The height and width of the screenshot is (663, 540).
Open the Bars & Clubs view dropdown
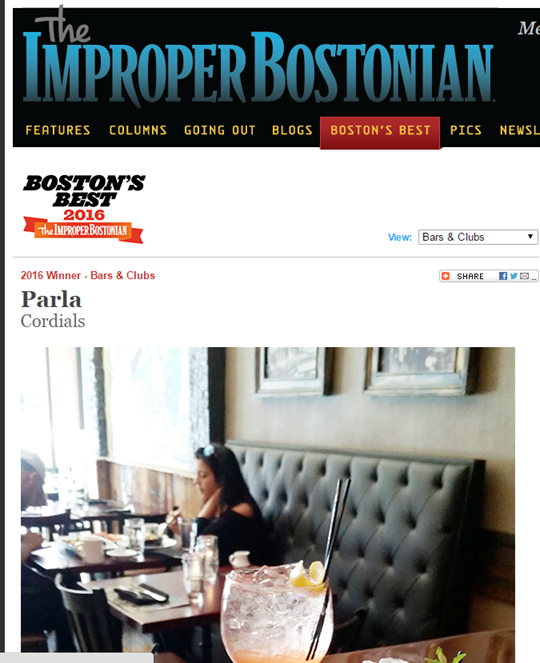click(x=478, y=237)
